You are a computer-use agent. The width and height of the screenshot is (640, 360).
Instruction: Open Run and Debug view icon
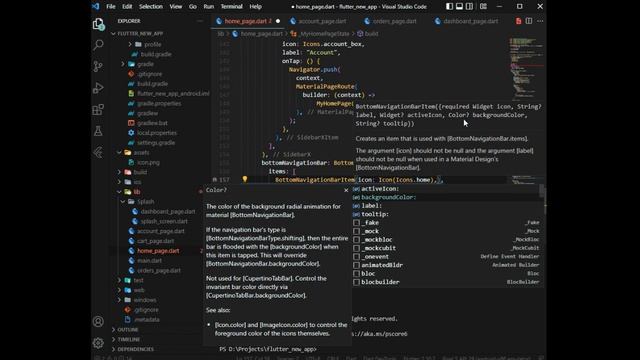point(98,88)
